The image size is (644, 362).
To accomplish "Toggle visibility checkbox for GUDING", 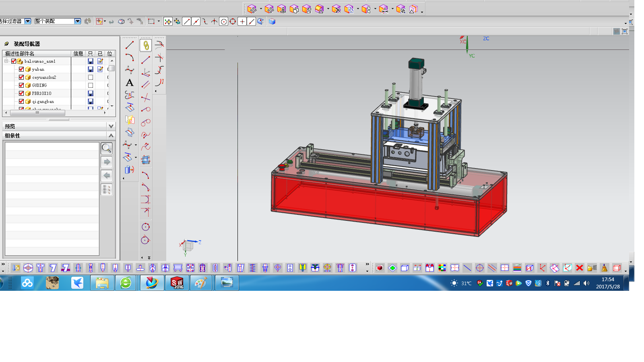I will coord(21,85).
